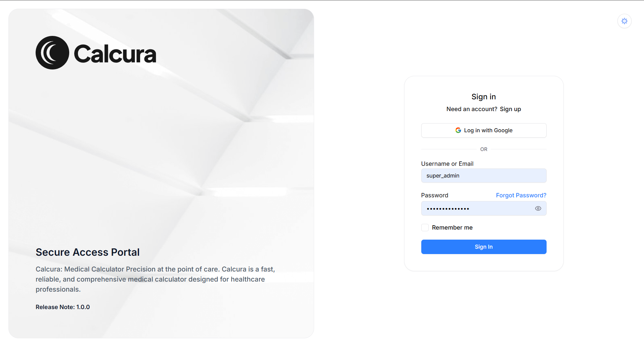Viewport: 644px width, 345px height.
Task: Click the Calcura crescent logo icon
Action: tap(52, 53)
